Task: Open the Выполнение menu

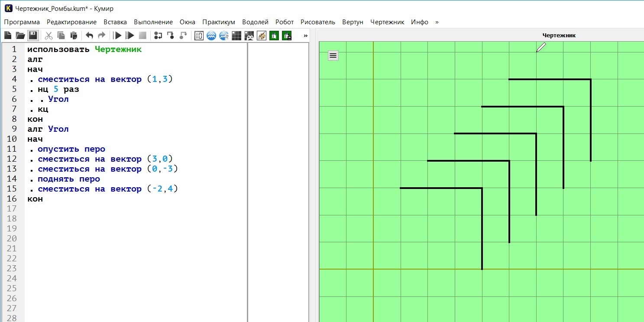Action: [x=153, y=22]
